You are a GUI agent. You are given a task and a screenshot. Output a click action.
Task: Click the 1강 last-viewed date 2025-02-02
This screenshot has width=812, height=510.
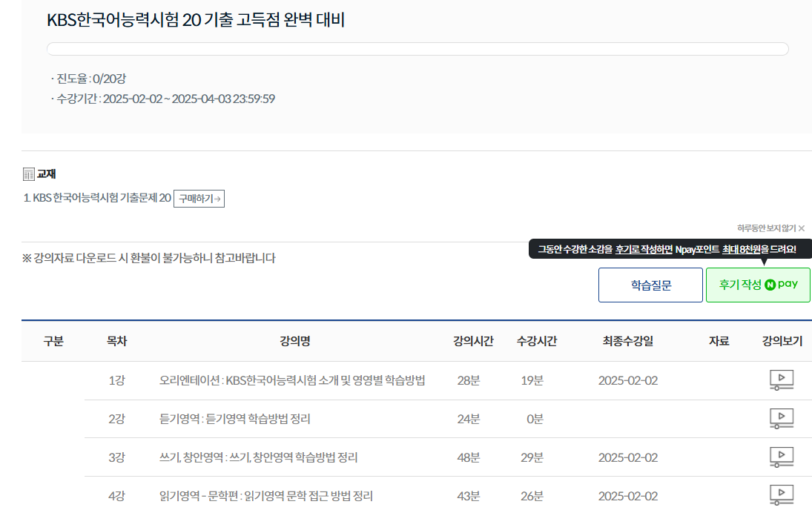tap(627, 380)
